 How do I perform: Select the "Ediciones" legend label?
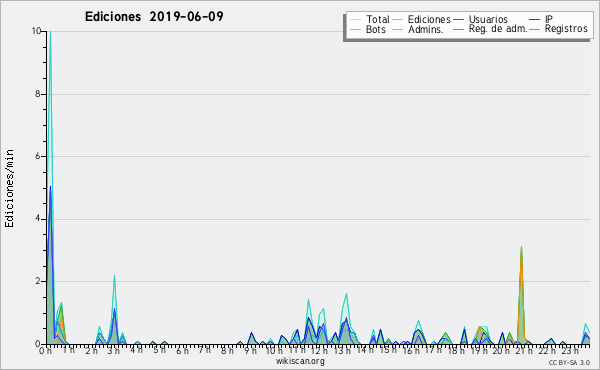[429, 20]
